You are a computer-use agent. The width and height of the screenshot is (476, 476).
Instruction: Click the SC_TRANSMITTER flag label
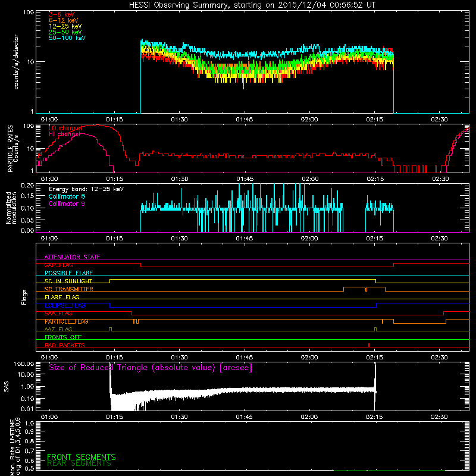68,289
